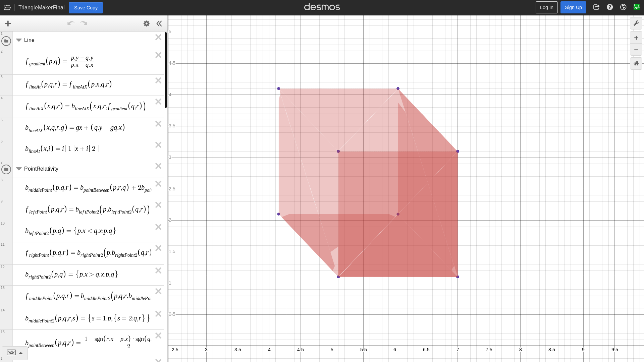Add a new expression item
The height and width of the screenshot is (362, 644).
tap(8, 23)
